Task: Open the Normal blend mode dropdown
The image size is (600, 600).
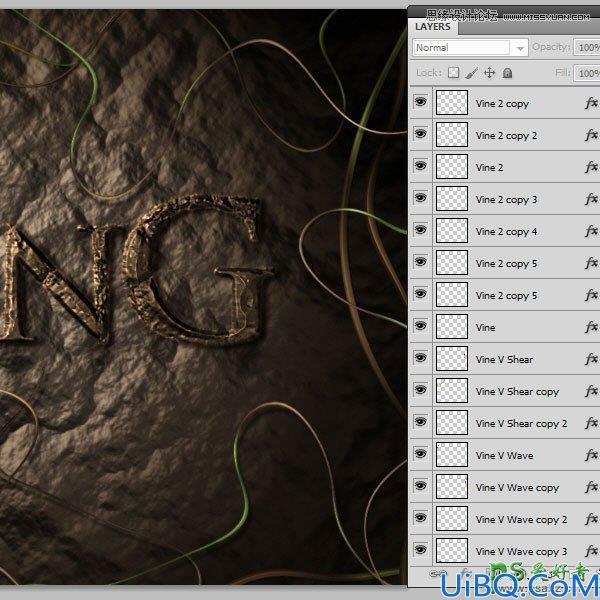Action: tap(471, 48)
